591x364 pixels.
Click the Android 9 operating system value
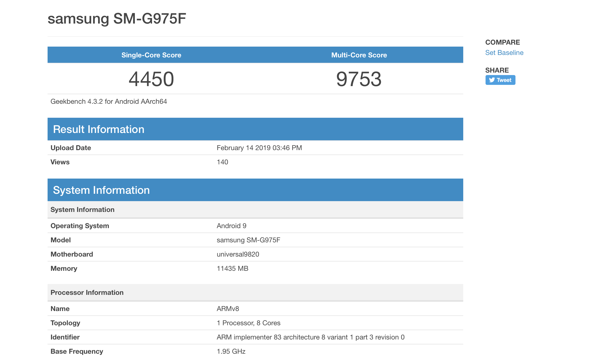pos(231,226)
